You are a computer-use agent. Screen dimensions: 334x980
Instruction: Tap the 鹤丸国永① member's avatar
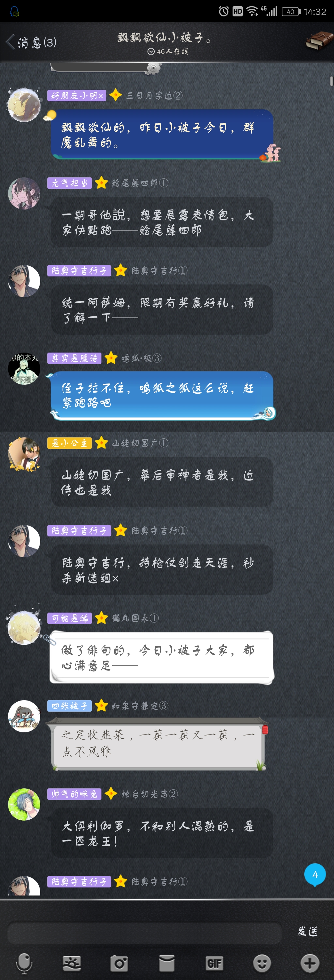click(x=24, y=628)
